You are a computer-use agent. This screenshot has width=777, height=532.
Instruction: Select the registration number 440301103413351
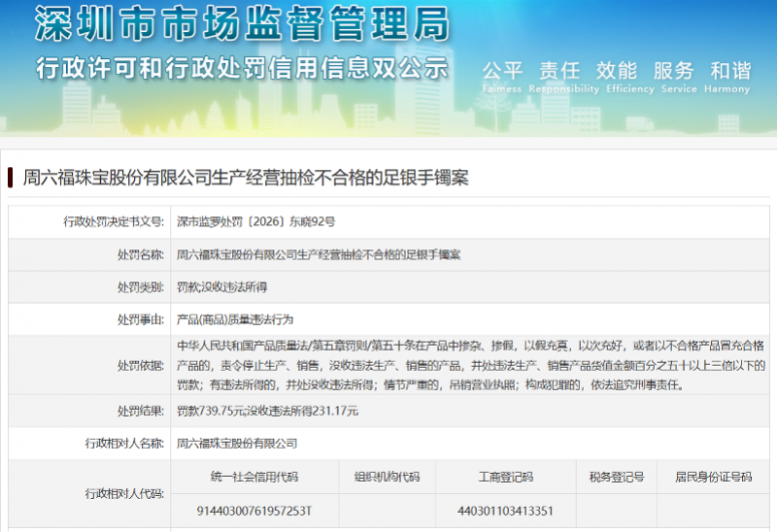tap(505, 511)
